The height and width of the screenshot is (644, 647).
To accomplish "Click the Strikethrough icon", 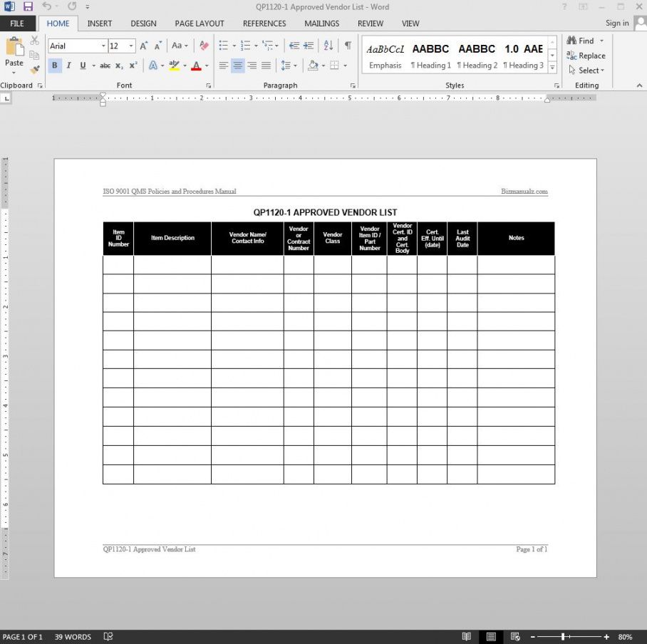I will point(105,66).
